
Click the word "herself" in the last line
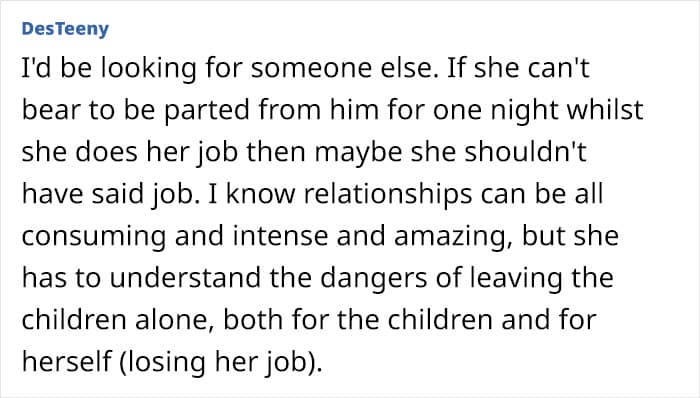point(67,361)
